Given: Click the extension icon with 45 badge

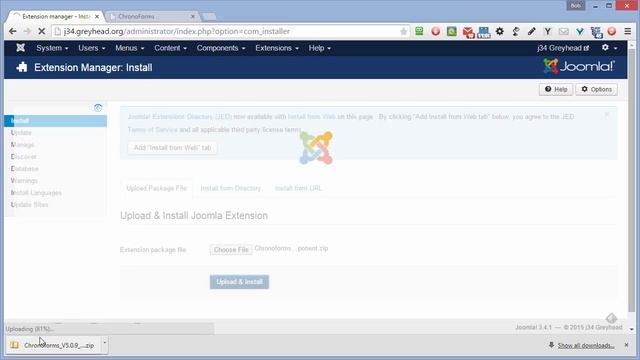Looking at the screenshot, I should [x=596, y=32].
